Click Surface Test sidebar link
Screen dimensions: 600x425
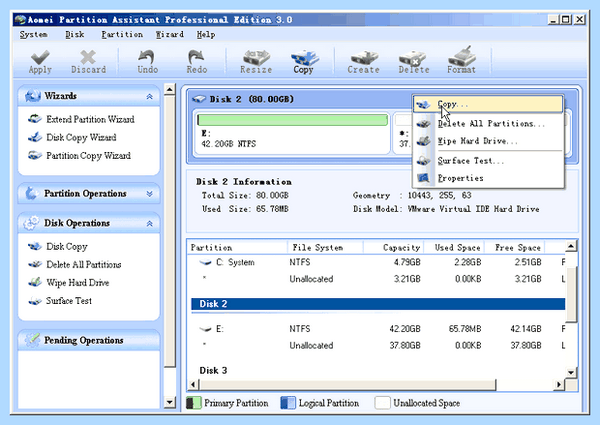(x=69, y=301)
